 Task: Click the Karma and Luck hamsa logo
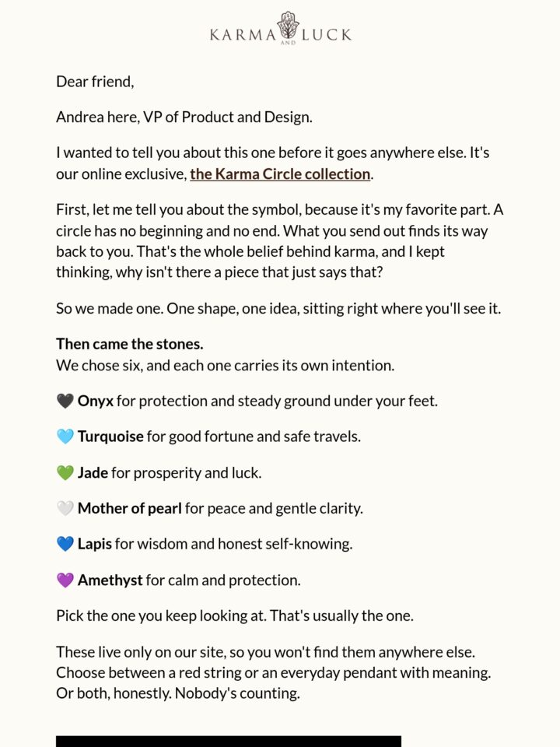288,26
